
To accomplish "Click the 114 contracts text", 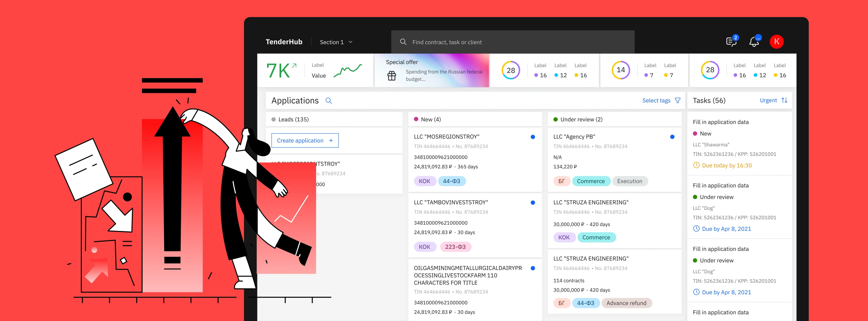I will pos(569,280).
